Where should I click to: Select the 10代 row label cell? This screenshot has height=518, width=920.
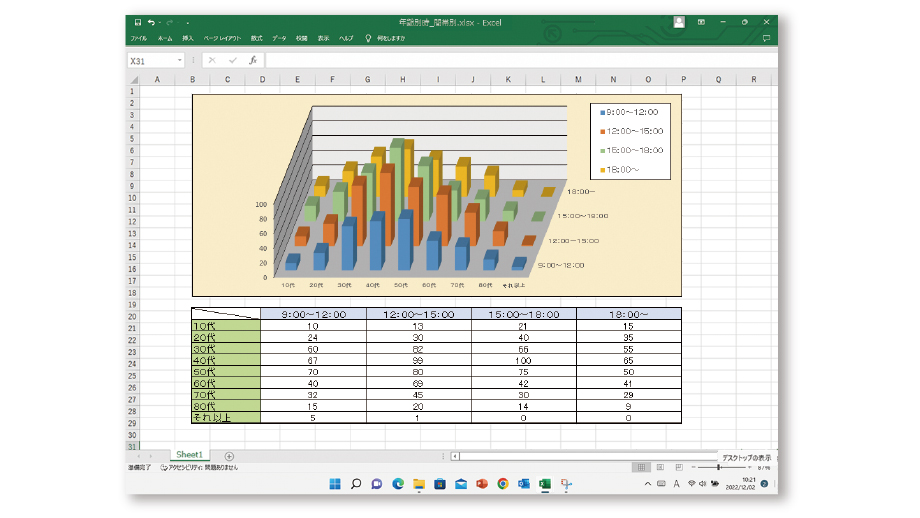pos(226,326)
